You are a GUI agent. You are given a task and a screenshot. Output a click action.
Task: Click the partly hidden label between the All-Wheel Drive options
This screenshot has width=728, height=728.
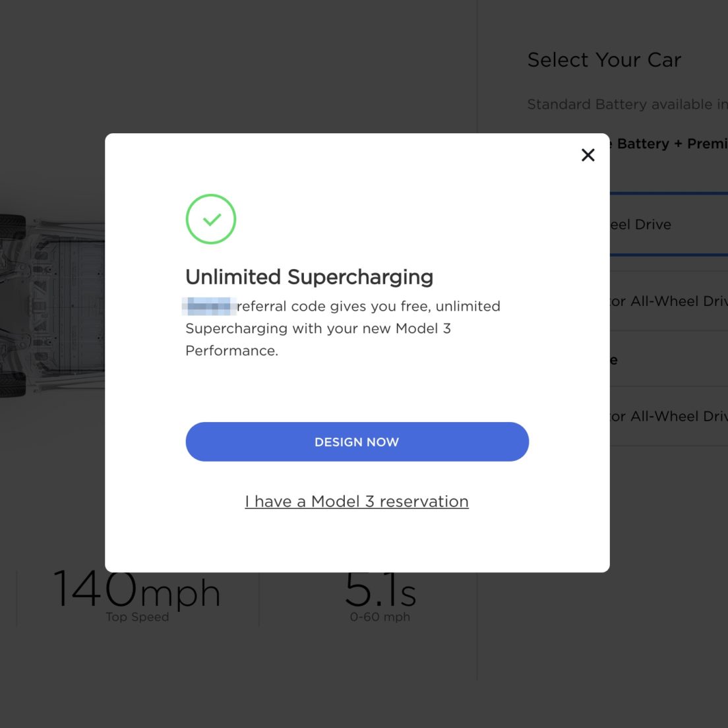tap(614, 360)
